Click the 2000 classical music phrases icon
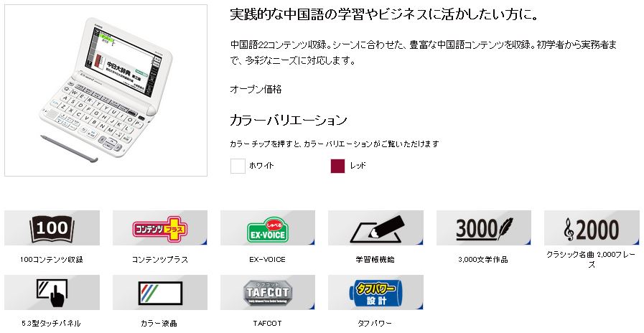Screen dimensions: 644x333 click(x=592, y=228)
